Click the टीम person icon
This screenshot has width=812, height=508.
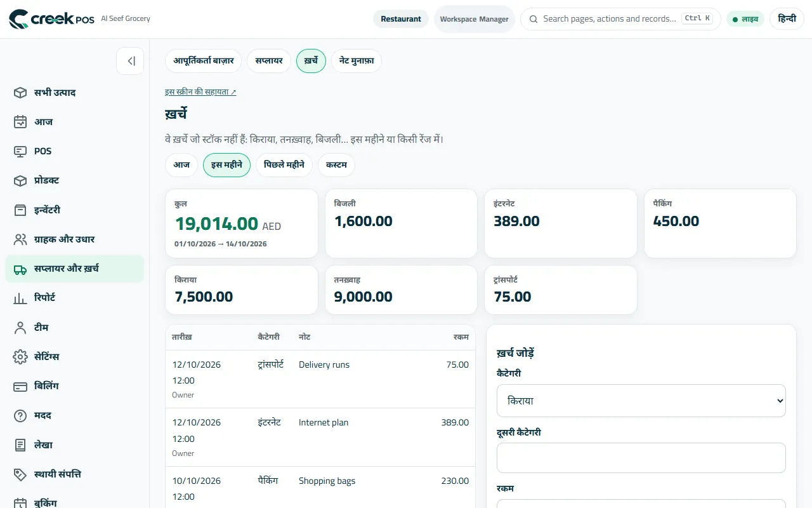(20, 328)
